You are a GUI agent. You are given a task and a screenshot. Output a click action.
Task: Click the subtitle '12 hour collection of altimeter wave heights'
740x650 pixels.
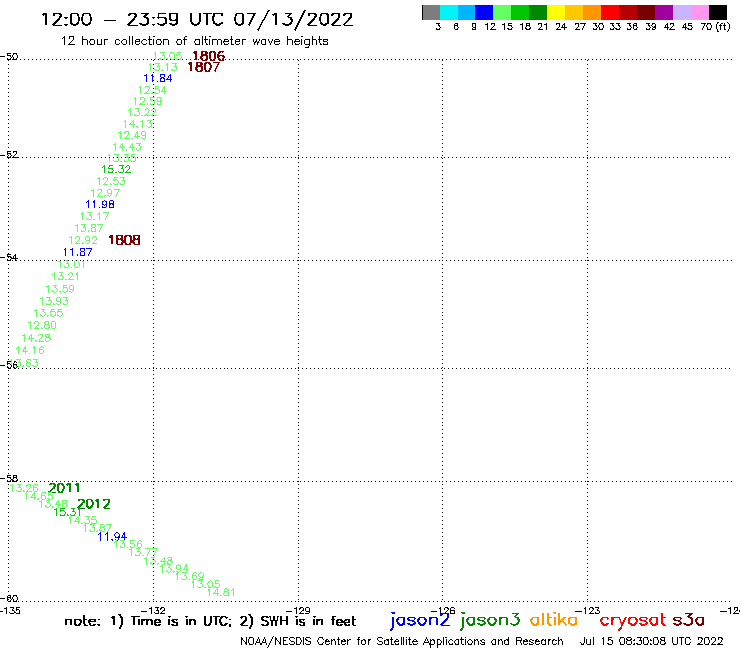(194, 41)
